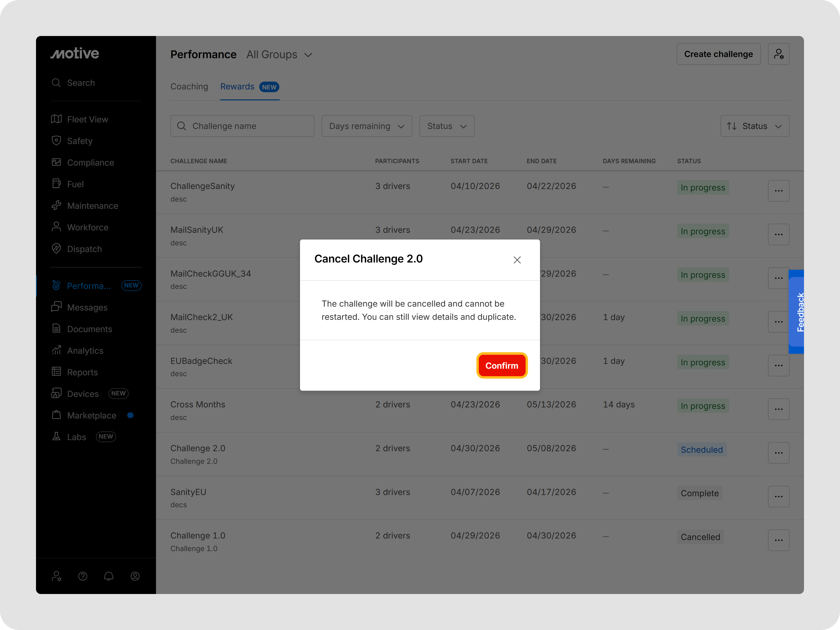Select Performance in the sidebar
Screen dimensions: 840x630
pos(96,286)
